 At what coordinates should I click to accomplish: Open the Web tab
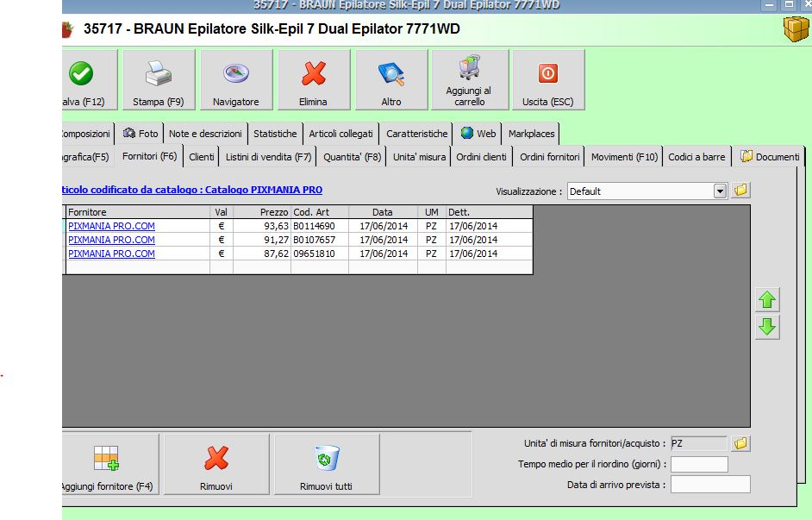point(478,134)
